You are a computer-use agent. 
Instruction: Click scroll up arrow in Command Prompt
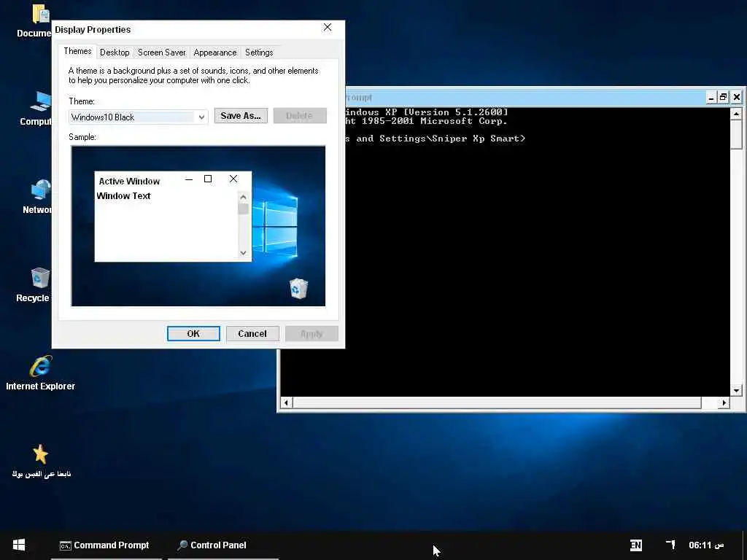click(x=736, y=114)
